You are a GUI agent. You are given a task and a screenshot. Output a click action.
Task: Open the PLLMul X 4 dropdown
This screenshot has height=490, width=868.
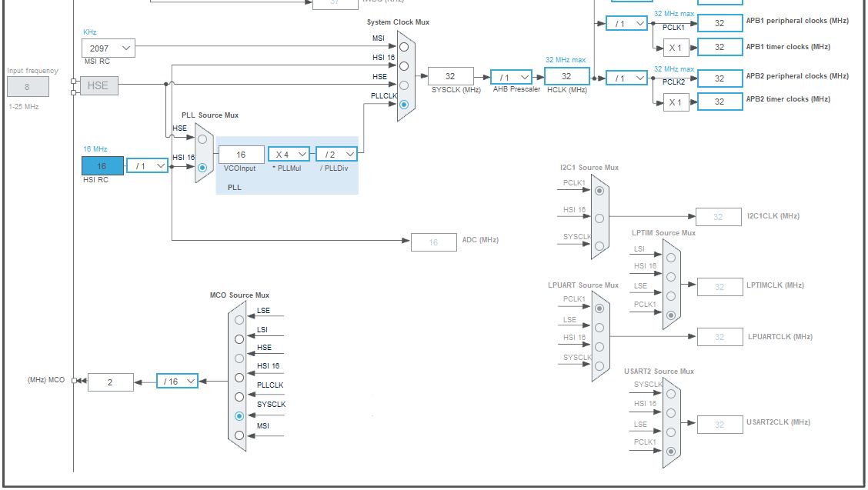289,154
